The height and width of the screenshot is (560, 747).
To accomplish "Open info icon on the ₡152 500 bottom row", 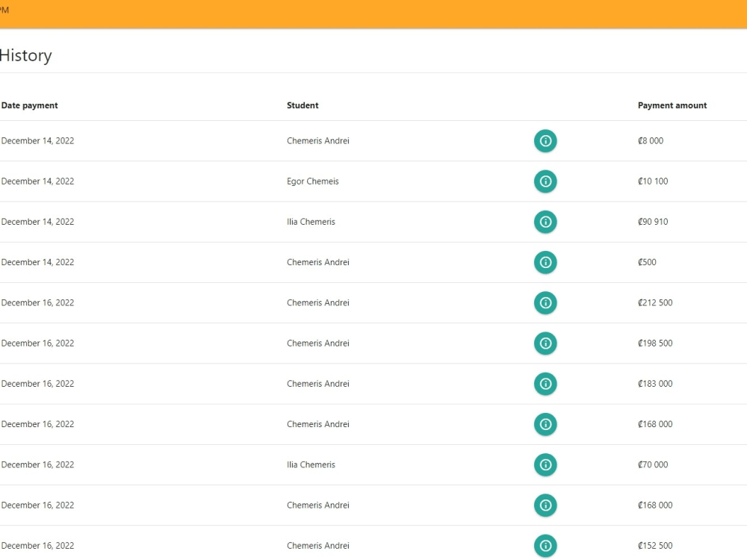I will [x=545, y=546].
